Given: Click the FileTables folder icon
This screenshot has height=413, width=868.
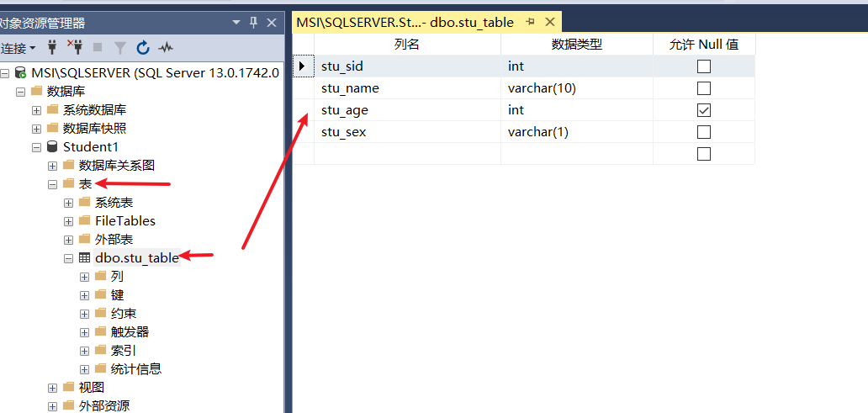Looking at the screenshot, I should 84,220.
